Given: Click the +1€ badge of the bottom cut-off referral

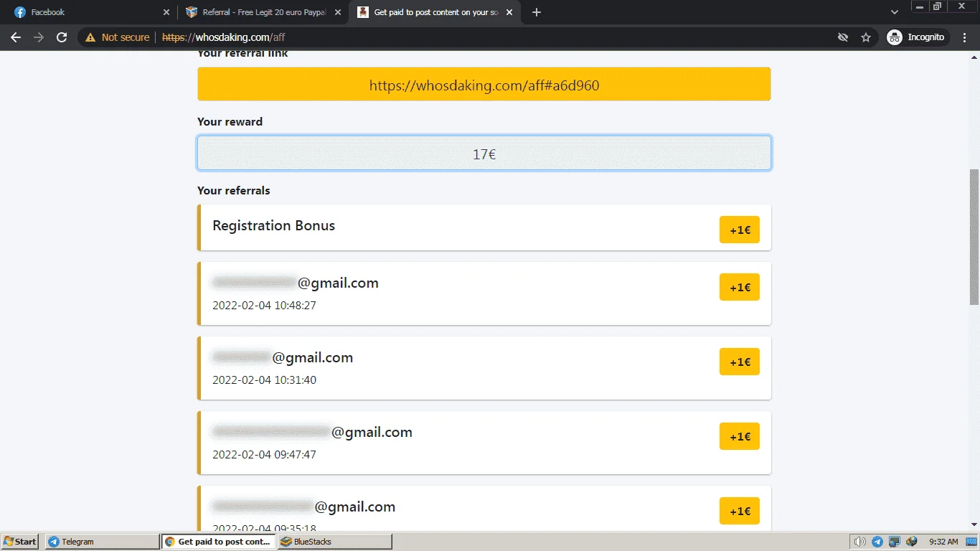Looking at the screenshot, I should coord(740,511).
